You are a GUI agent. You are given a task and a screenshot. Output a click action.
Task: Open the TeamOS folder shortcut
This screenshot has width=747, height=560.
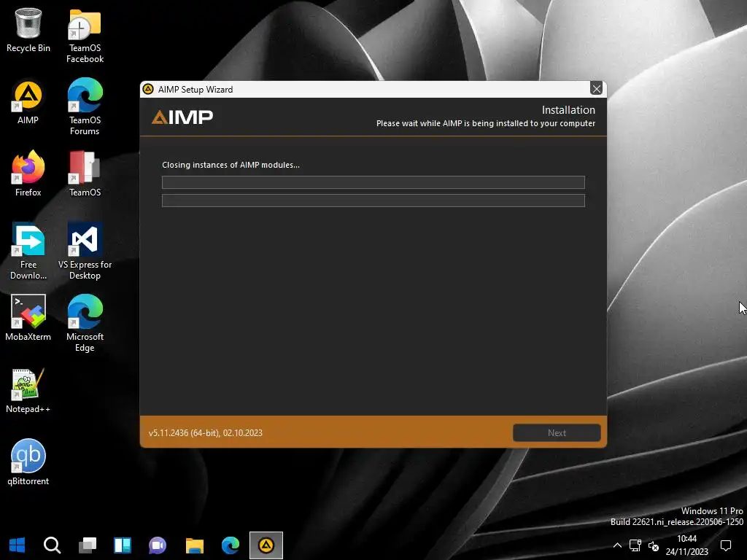pos(85,174)
